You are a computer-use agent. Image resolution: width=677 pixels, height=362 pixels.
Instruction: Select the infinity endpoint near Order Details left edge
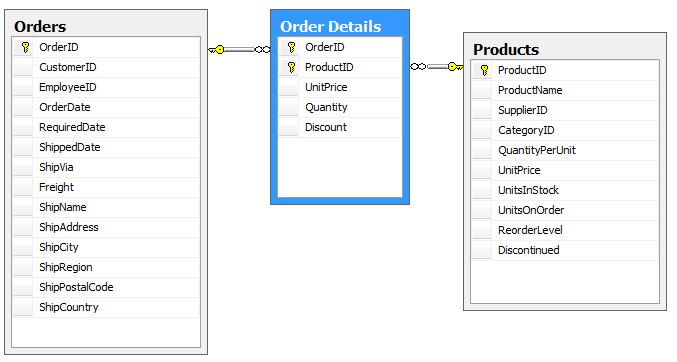click(262, 50)
